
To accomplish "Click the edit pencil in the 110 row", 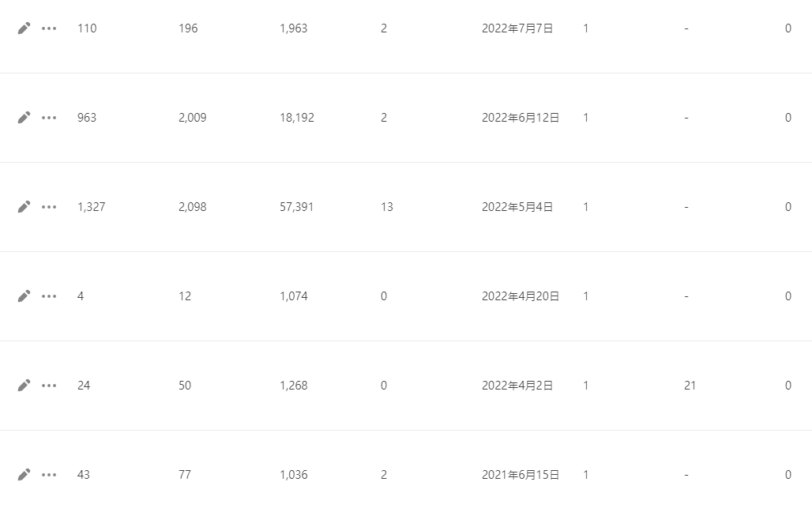I will (24, 28).
